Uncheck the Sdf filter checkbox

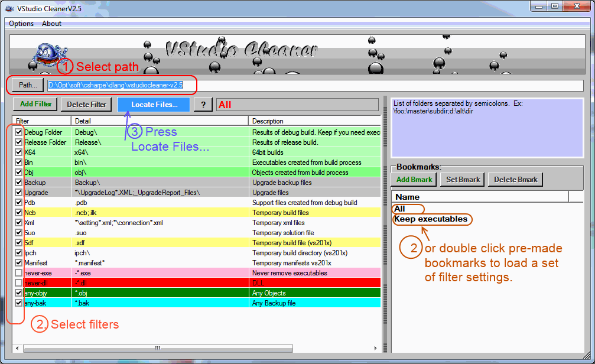pyautogui.click(x=18, y=242)
